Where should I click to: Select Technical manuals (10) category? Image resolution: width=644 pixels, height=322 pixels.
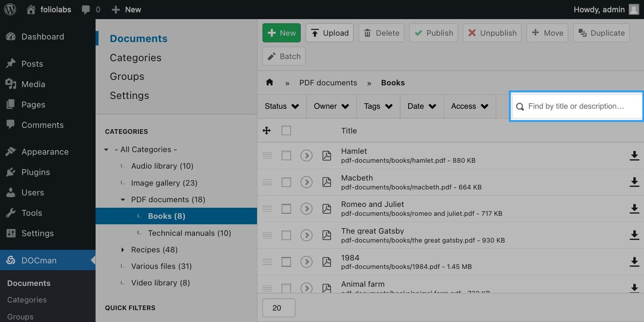pos(189,233)
